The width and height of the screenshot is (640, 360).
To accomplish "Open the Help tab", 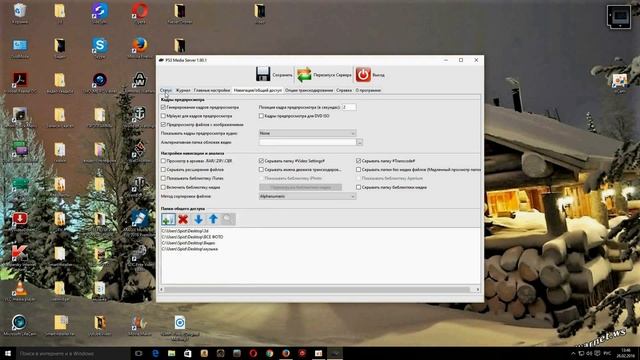I will [344, 90].
